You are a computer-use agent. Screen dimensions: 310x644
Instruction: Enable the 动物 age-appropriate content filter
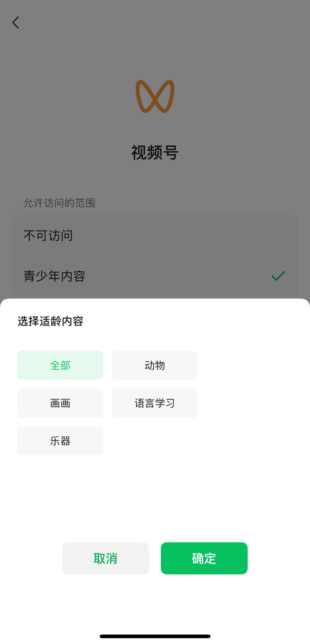click(155, 365)
